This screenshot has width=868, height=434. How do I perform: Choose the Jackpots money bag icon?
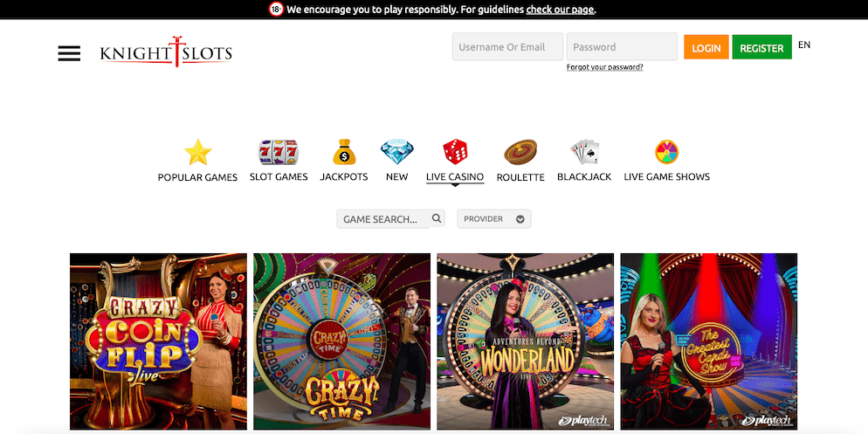344,152
